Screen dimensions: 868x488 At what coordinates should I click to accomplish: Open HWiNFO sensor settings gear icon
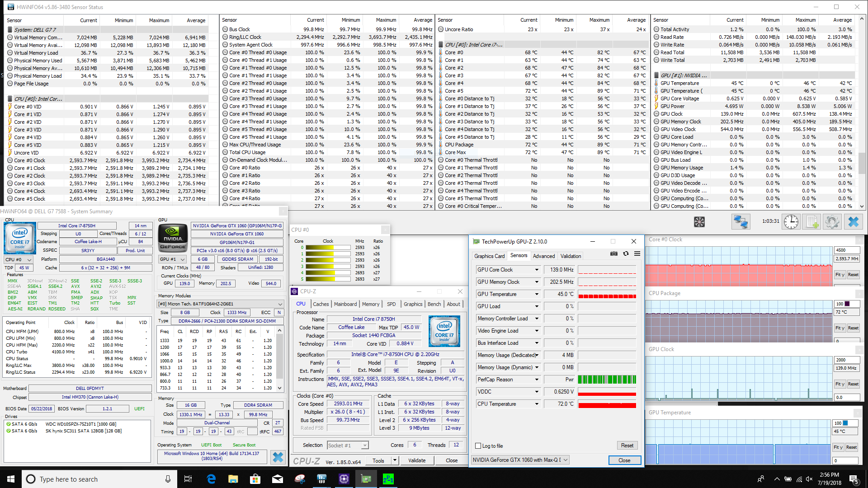click(832, 222)
